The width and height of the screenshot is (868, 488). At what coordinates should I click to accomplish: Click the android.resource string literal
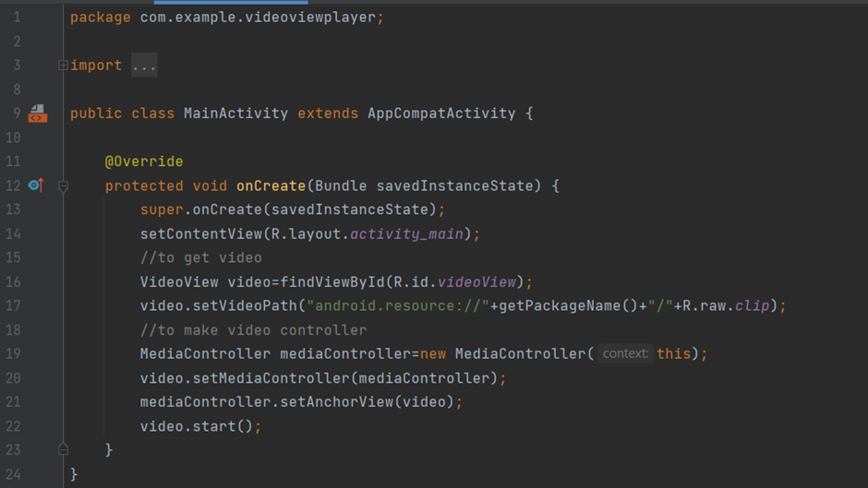pos(398,305)
